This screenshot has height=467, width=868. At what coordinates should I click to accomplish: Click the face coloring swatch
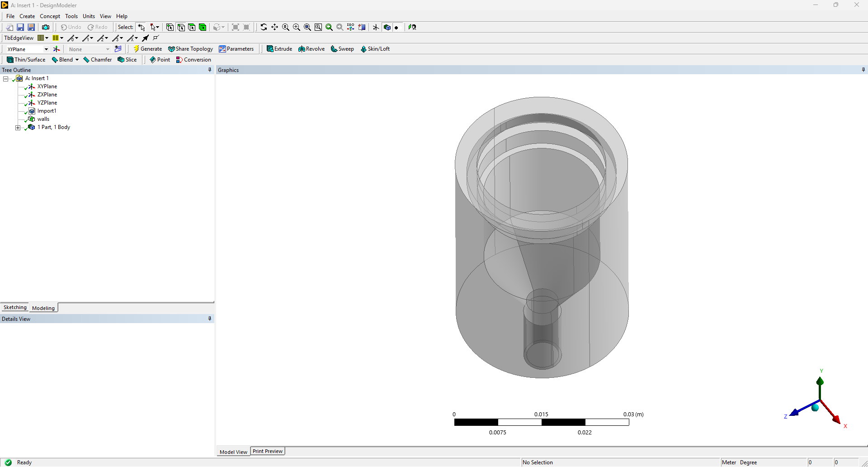click(41, 38)
